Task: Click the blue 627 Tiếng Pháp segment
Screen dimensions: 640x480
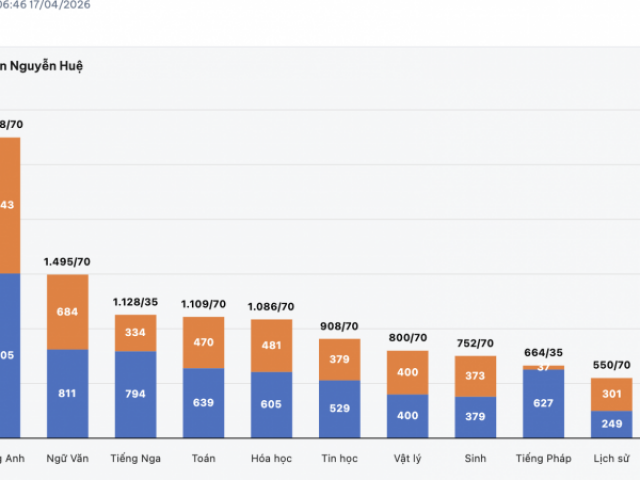Action: [543, 404]
